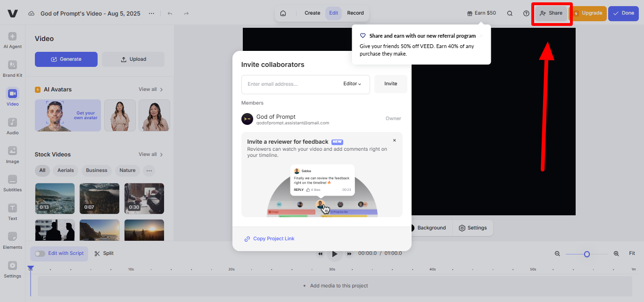Open the Editor role dropdown
The image size is (644, 302).
tap(352, 84)
